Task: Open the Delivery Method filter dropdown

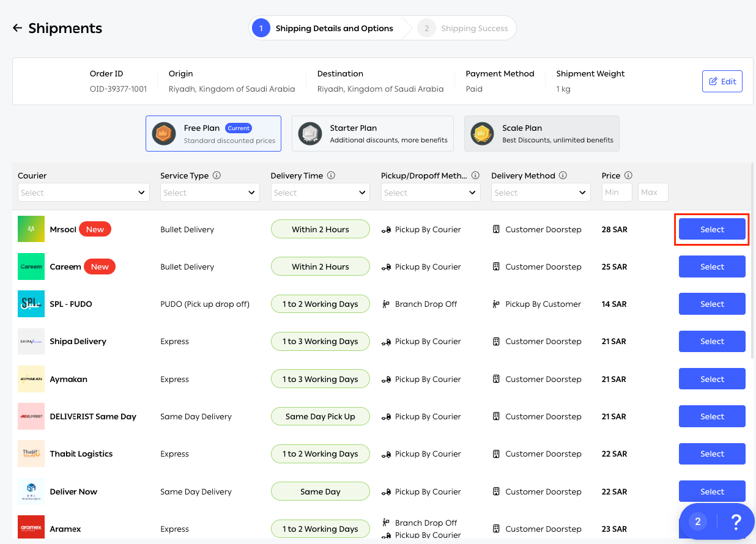Action: (541, 193)
